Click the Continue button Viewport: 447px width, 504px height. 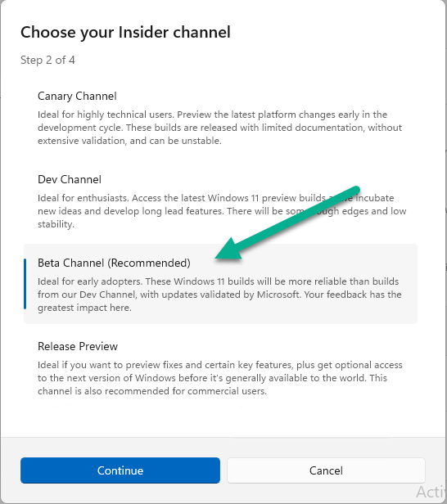point(120,470)
